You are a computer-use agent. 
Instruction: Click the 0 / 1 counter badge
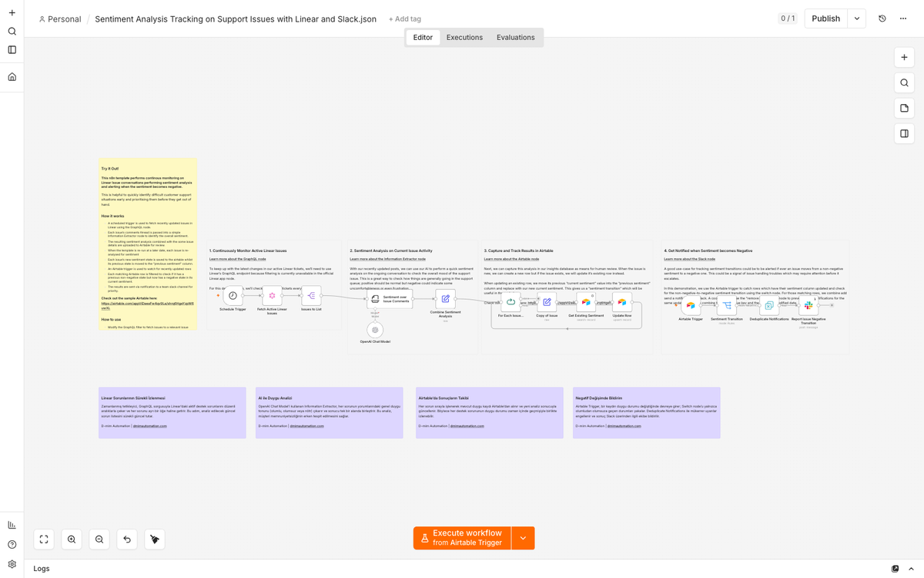click(788, 18)
